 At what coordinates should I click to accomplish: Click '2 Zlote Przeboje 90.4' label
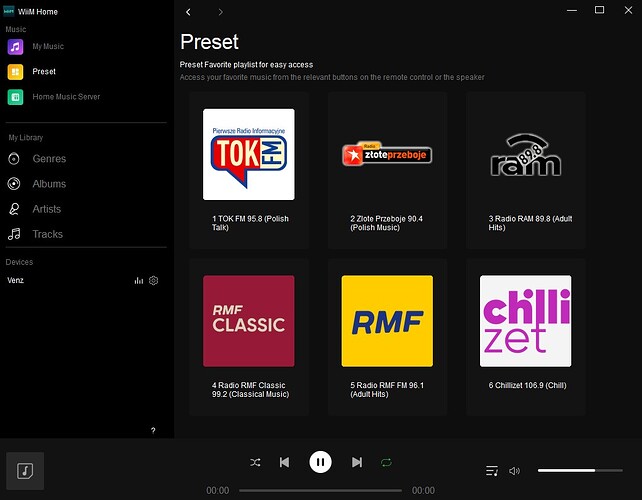pos(386,223)
